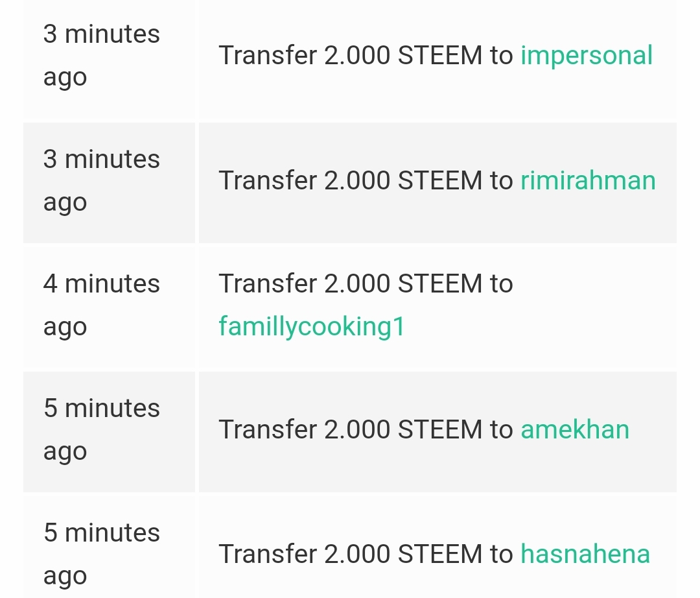Go to the hasnahena account link
The height and width of the screenshot is (598, 700).
point(585,554)
